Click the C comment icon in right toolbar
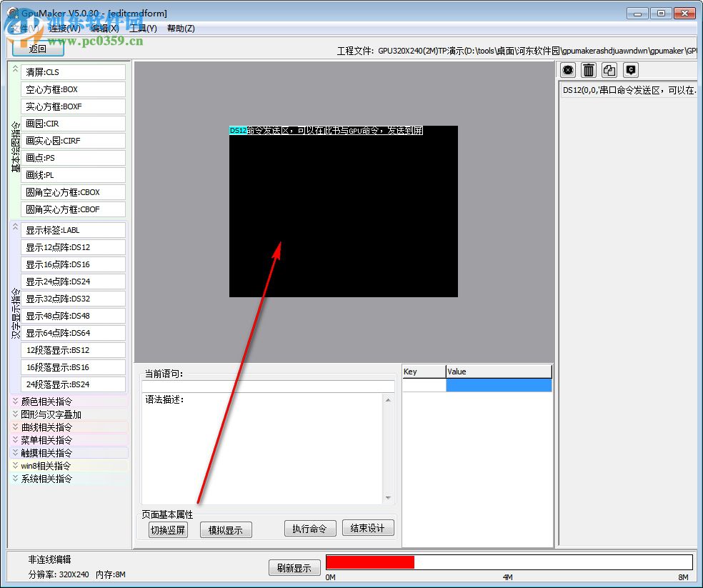 pyautogui.click(x=630, y=69)
